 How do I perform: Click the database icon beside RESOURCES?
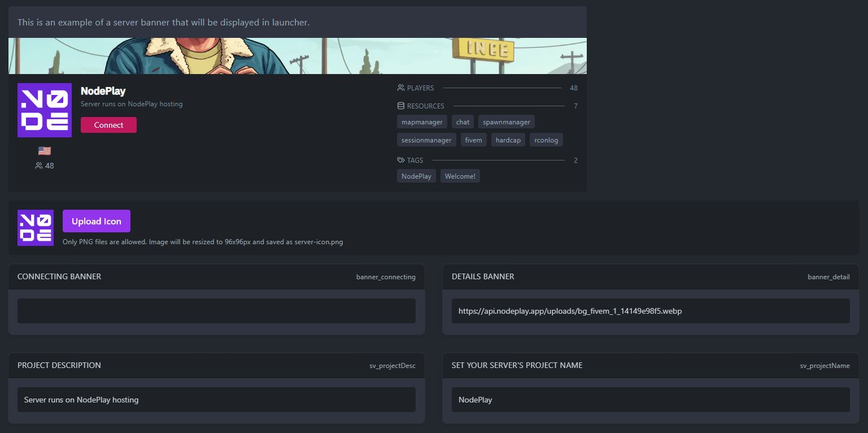pyautogui.click(x=401, y=106)
